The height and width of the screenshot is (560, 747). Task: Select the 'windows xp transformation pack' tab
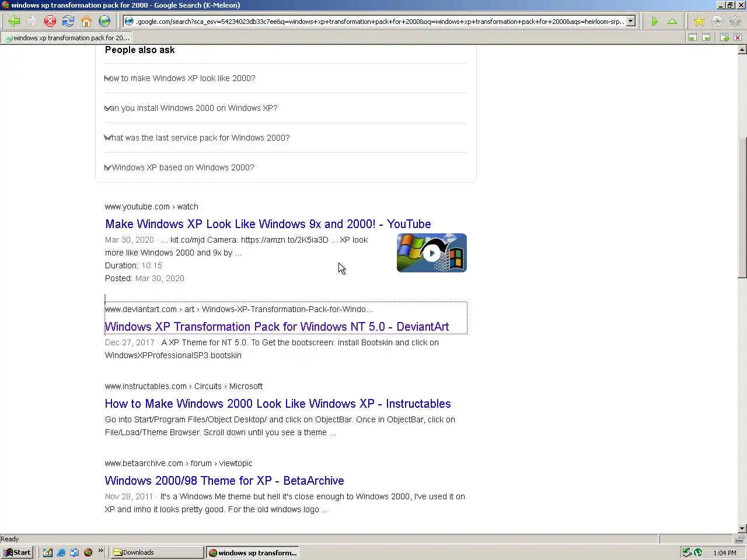67,38
